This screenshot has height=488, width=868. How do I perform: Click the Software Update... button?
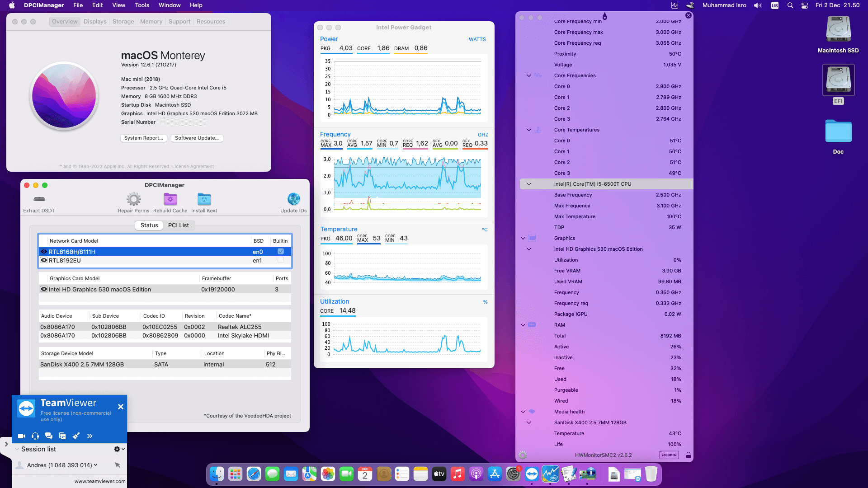(197, 138)
